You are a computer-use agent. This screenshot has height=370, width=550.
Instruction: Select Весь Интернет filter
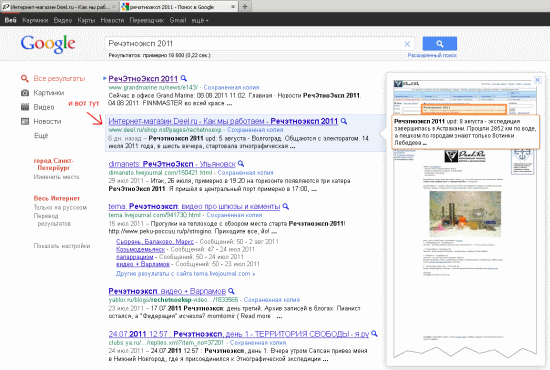pyautogui.click(x=57, y=198)
